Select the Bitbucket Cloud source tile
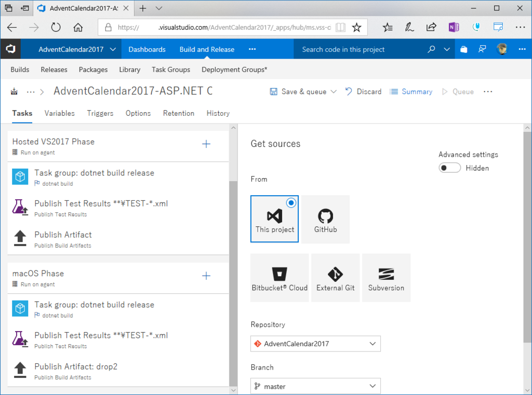This screenshot has height=395, width=532. pyautogui.click(x=280, y=278)
